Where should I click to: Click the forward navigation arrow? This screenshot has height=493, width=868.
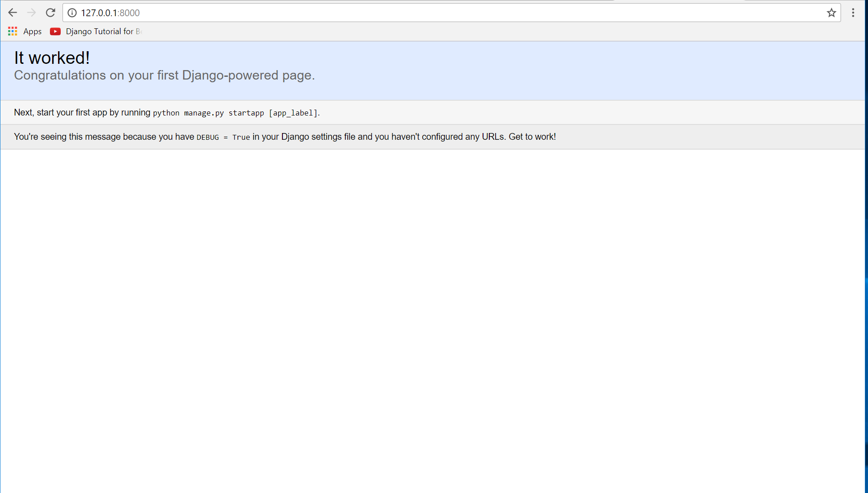click(31, 13)
